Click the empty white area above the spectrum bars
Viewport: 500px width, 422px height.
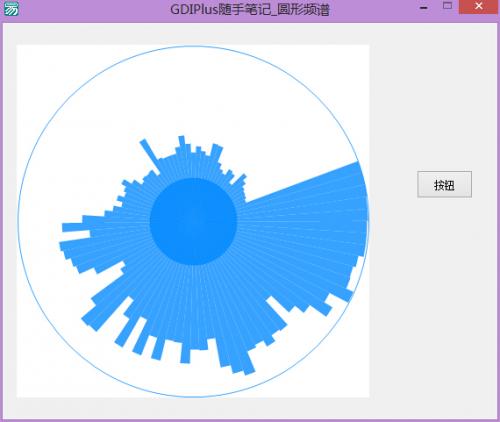tap(193, 93)
